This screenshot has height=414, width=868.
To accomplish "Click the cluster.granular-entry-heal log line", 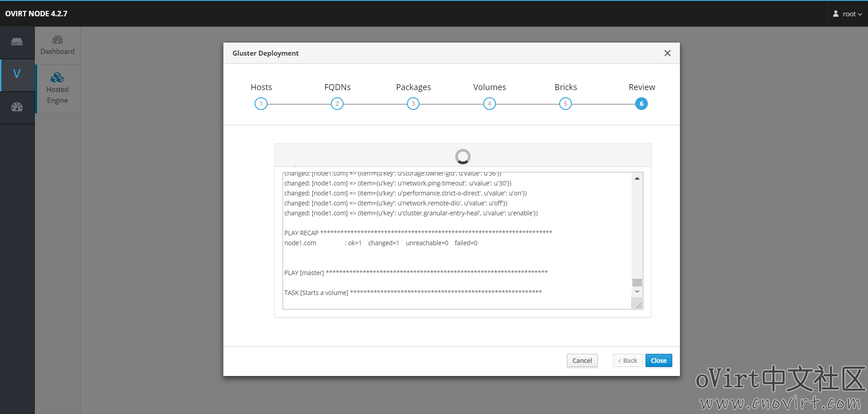I will [411, 213].
